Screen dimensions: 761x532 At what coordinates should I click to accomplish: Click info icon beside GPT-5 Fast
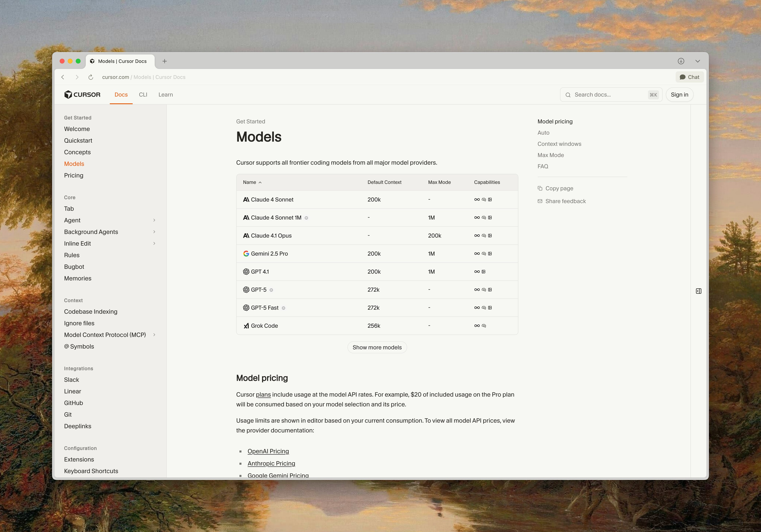click(x=283, y=308)
